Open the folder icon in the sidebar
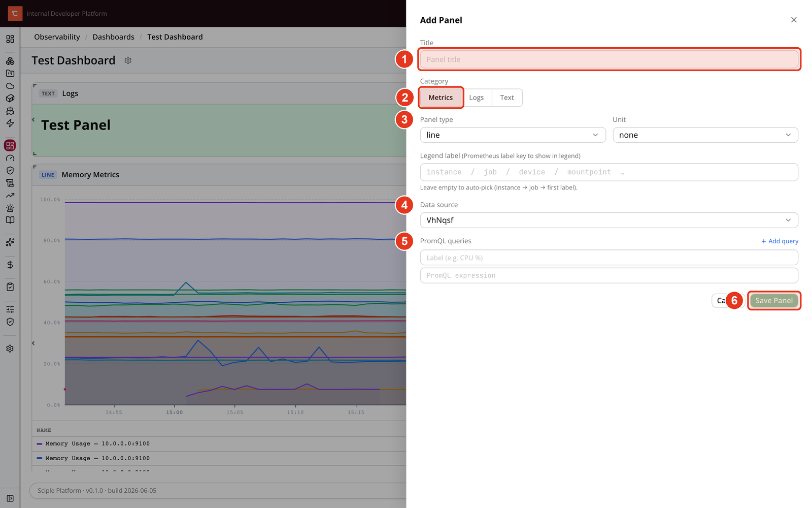Screen dimensions: 812x508 [10, 73]
